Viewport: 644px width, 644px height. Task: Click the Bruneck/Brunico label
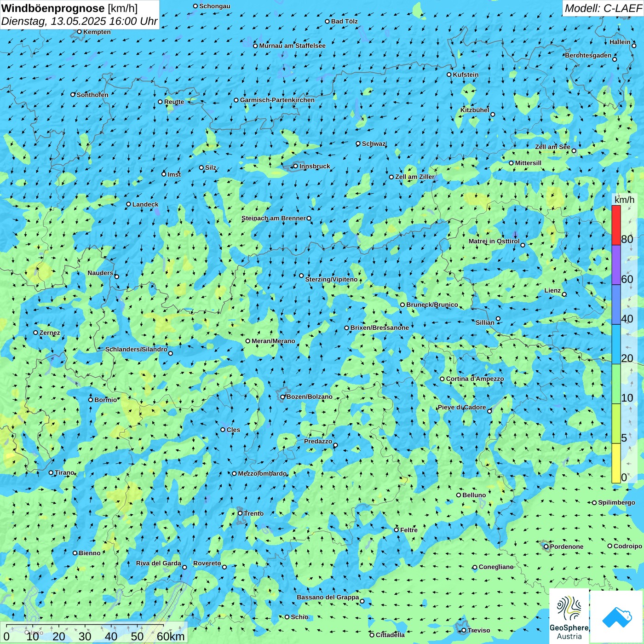pos(432,305)
